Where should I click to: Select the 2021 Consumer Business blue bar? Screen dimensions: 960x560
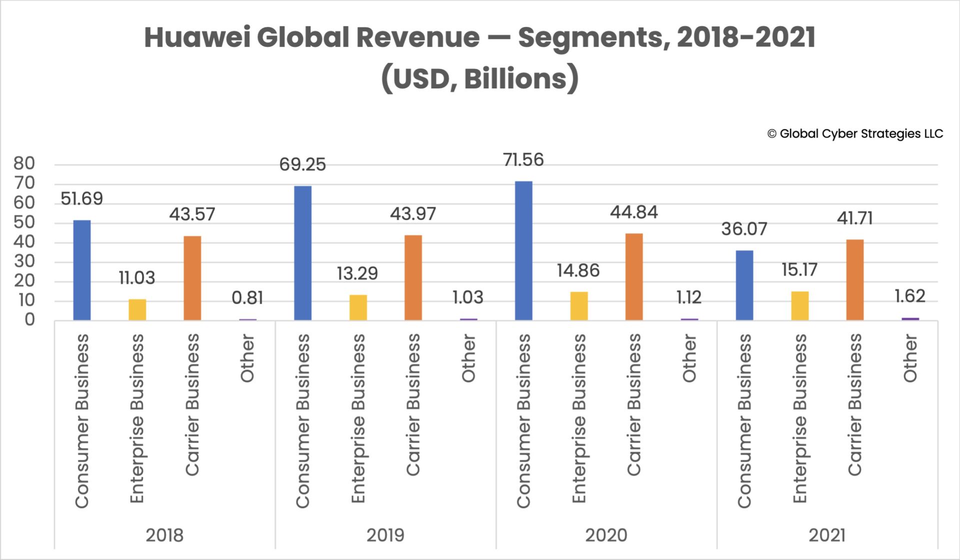point(744,285)
